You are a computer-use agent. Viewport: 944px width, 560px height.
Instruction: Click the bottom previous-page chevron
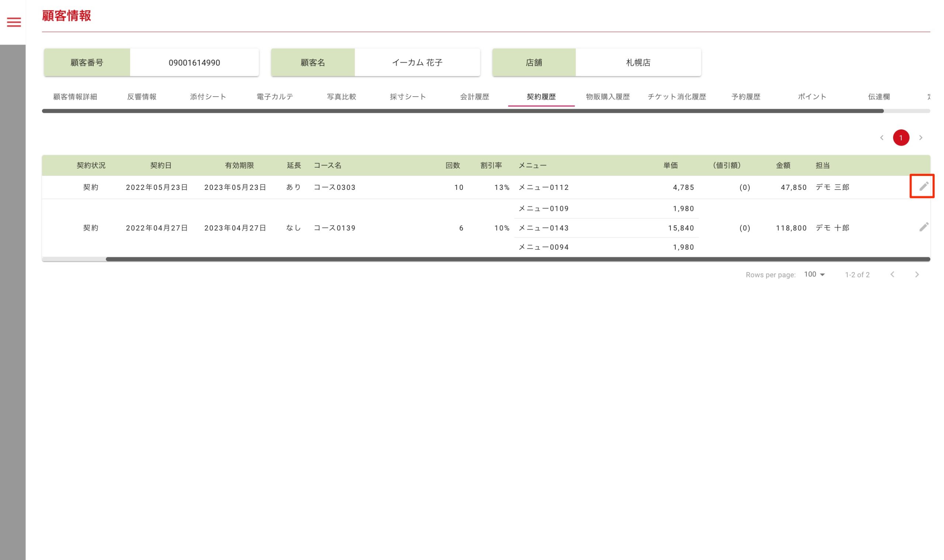pyautogui.click(x=892, y=275)
